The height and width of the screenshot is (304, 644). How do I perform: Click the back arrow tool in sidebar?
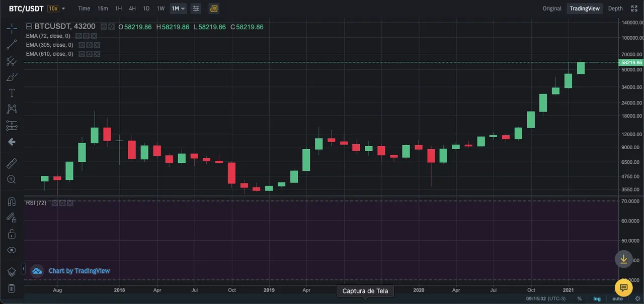click(12, 142)
